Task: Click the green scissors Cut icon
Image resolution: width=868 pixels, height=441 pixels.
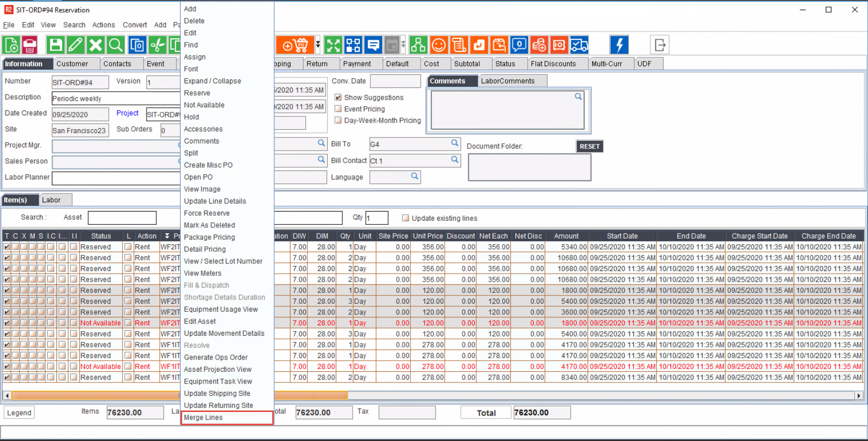Action: [x=158, y=45]
